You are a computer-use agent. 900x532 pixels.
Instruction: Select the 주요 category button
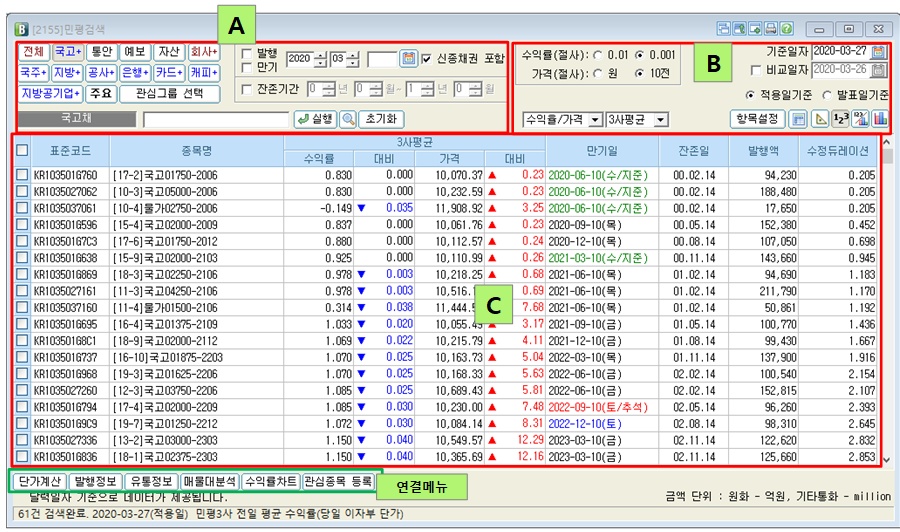[101, 94]
